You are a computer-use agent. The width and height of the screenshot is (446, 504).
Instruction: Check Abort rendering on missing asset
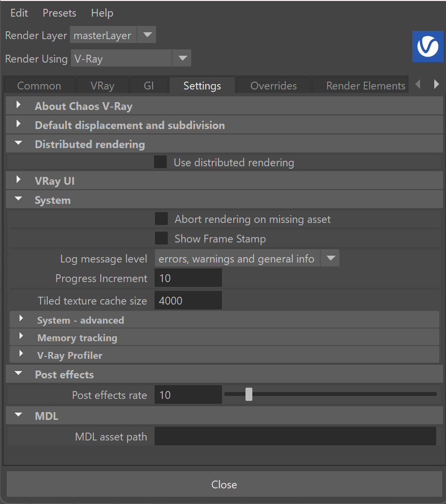(161, 219)
